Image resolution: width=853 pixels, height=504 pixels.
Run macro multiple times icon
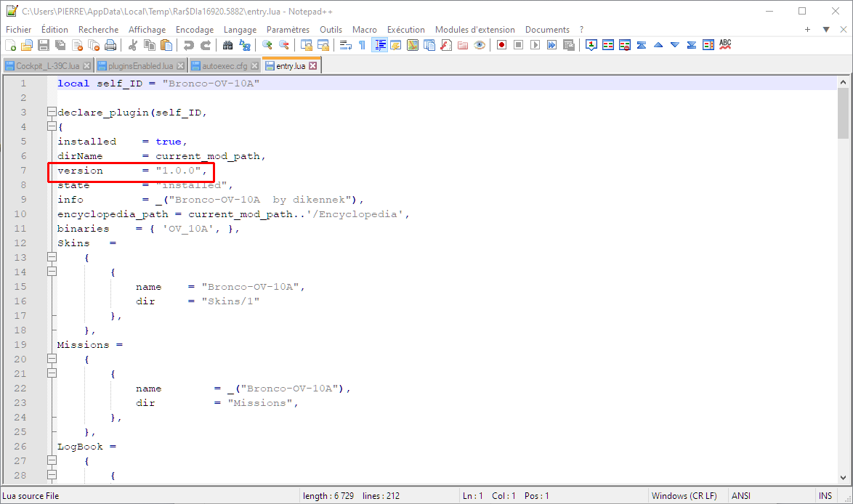(551, 45)
